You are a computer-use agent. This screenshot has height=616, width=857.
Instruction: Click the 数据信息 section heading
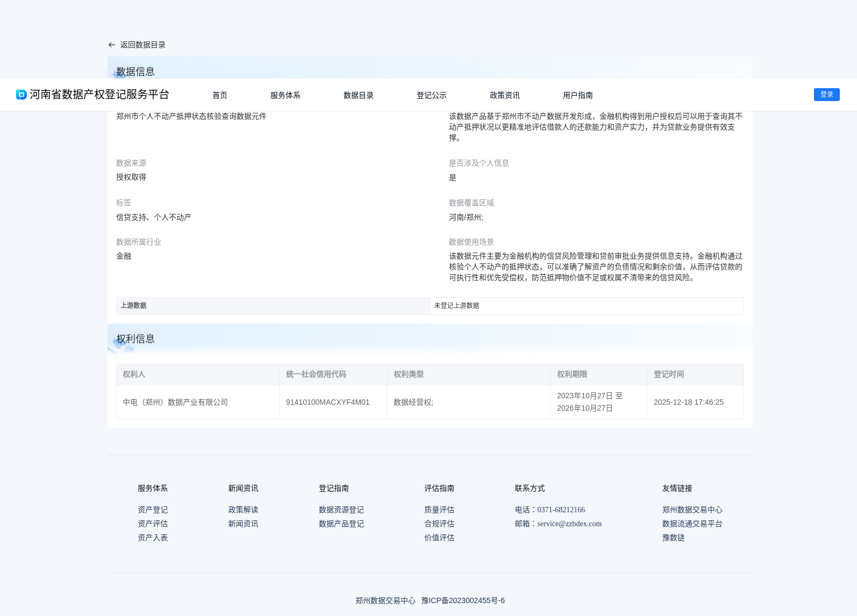[x=135, y=71]
